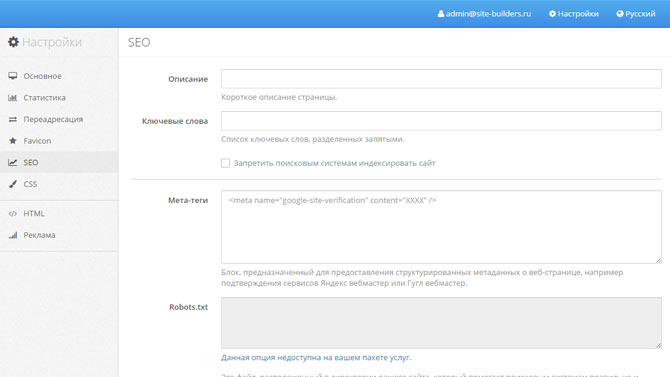670x377 pixels.
Task: Click the arrows icon next to Переадресация
Action: click(x=13, y=119)
